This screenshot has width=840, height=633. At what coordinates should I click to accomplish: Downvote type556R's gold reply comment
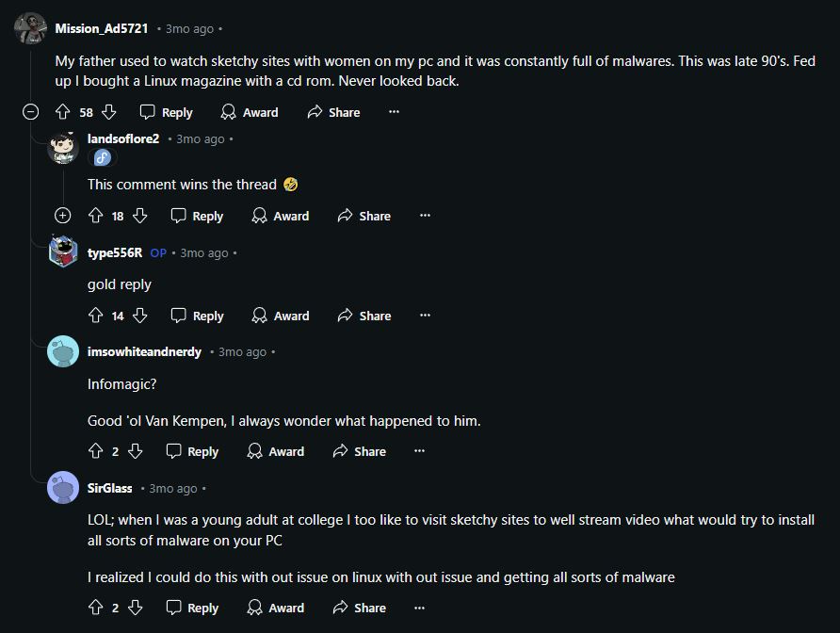point(140,316)
